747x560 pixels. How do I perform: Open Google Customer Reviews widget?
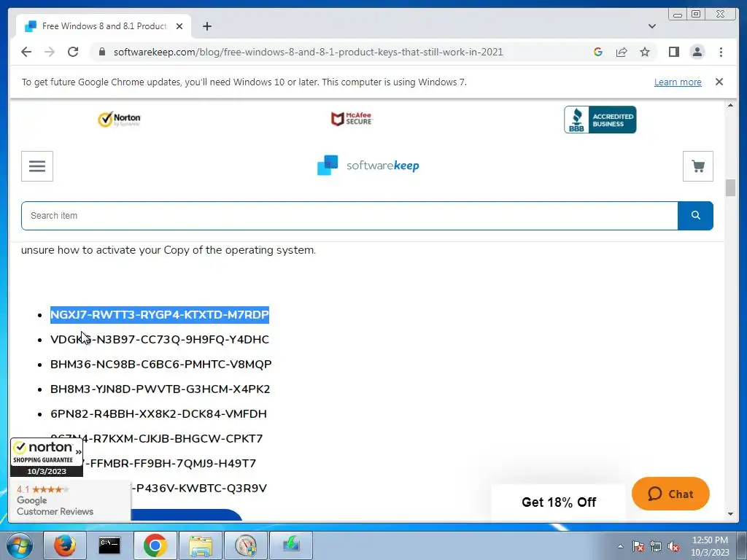(x=70, y=500)
